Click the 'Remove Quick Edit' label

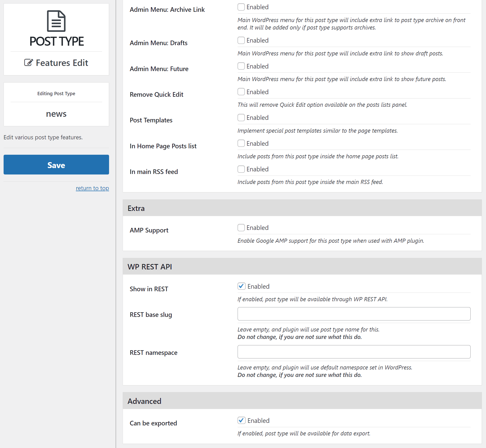(x=157, y=95)
